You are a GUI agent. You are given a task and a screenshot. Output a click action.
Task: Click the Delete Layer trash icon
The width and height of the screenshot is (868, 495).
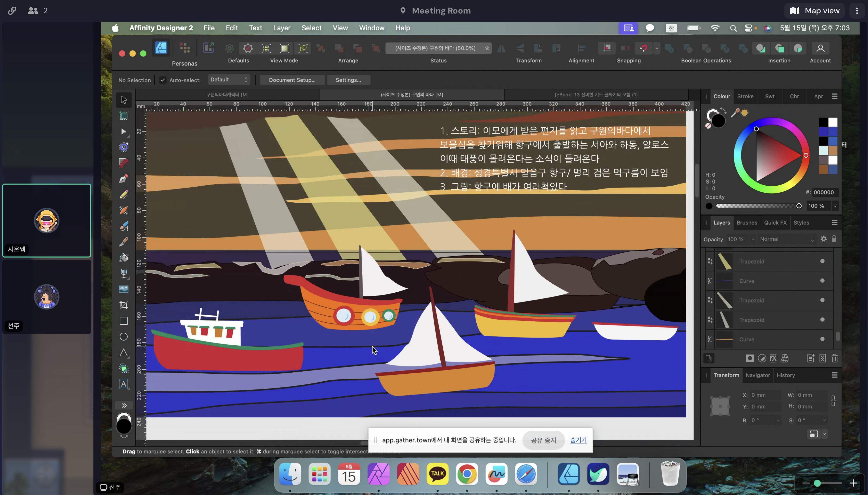click(x=835, y=358)
